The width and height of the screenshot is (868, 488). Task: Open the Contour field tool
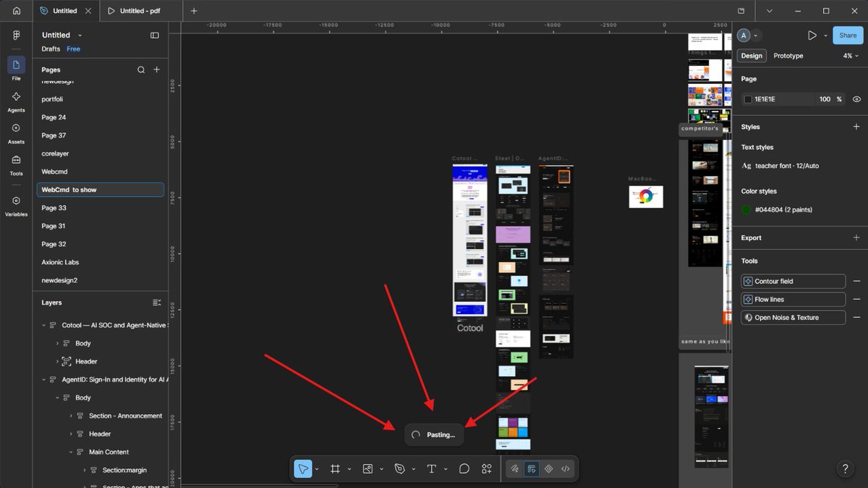click(x=793, y=281)
